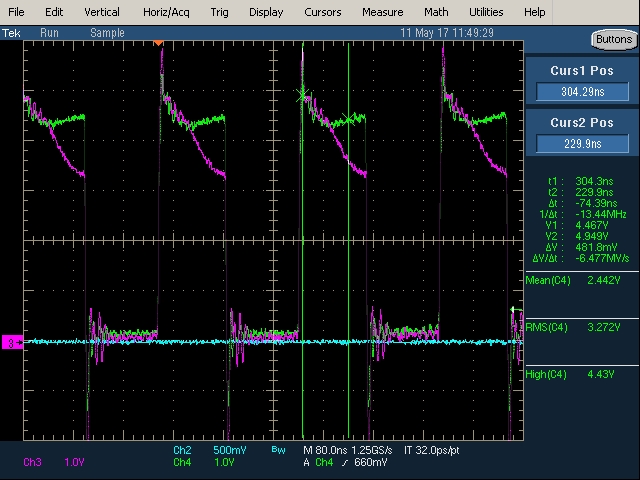Open the Display menu
Image resolution: width=640 pixels, height=480 pixels.
point(266,12)
